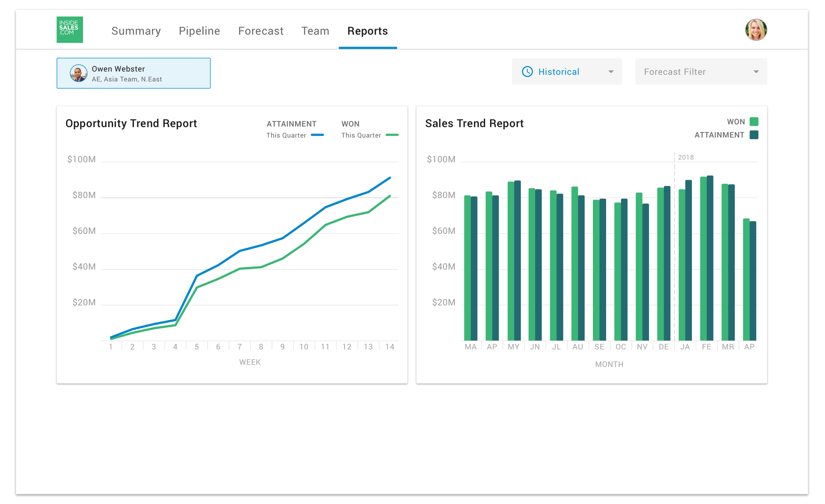Open the Pipeline tab
This screenshot has width=825, height=504.
coord(199,31)
